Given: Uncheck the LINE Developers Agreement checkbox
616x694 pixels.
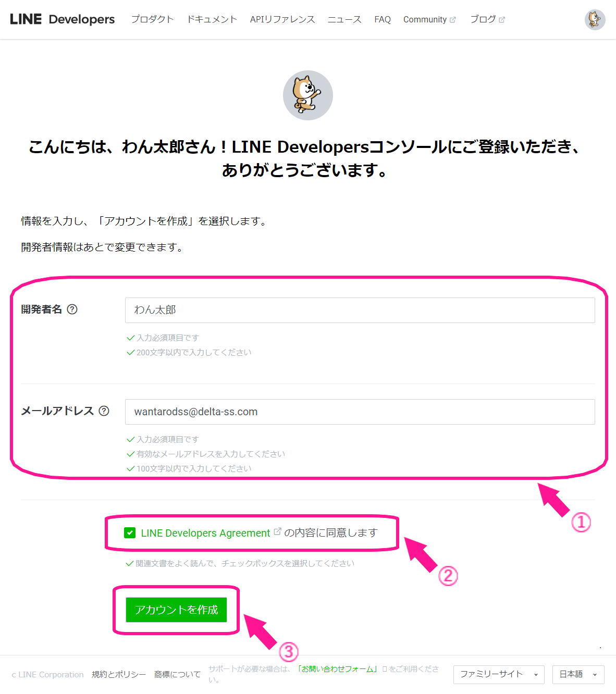Looking at the screenshot, I should [x=130, y=533].
